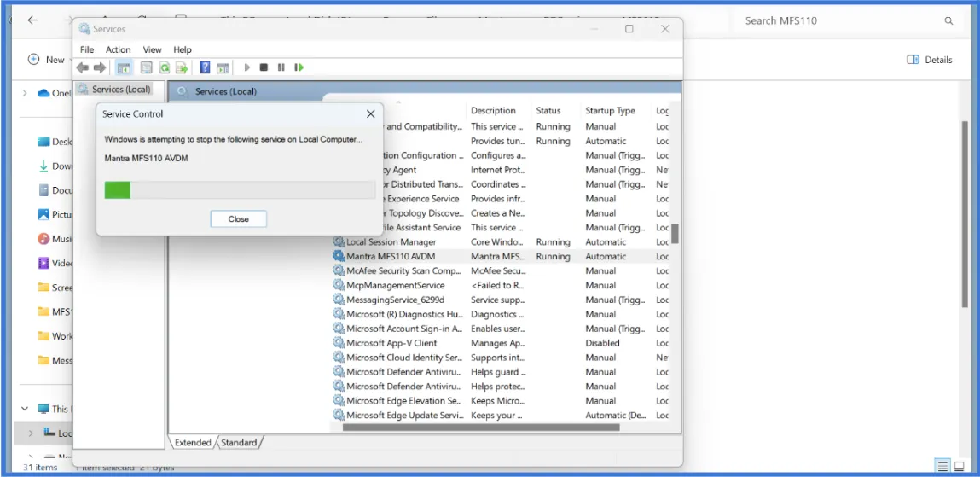Select Microsoft Edge Update Service row

[501, 415]
